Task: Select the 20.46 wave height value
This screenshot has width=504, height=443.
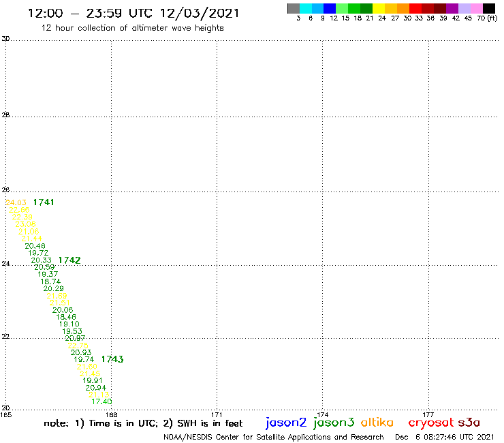Action: pos(35,246)
